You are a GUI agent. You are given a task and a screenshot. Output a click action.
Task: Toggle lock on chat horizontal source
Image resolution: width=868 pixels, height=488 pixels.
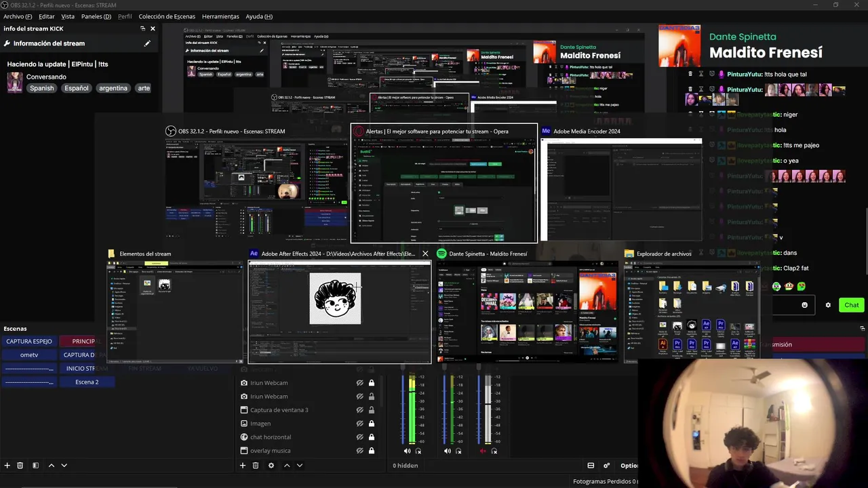pyautogui.click(x=371, y=437)
